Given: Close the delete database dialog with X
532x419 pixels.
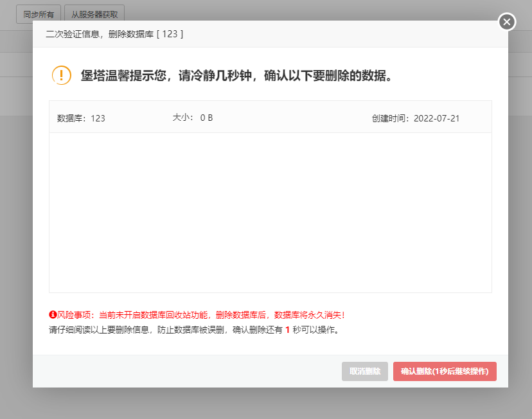Looking at the screenshot, I should (507, 22).
